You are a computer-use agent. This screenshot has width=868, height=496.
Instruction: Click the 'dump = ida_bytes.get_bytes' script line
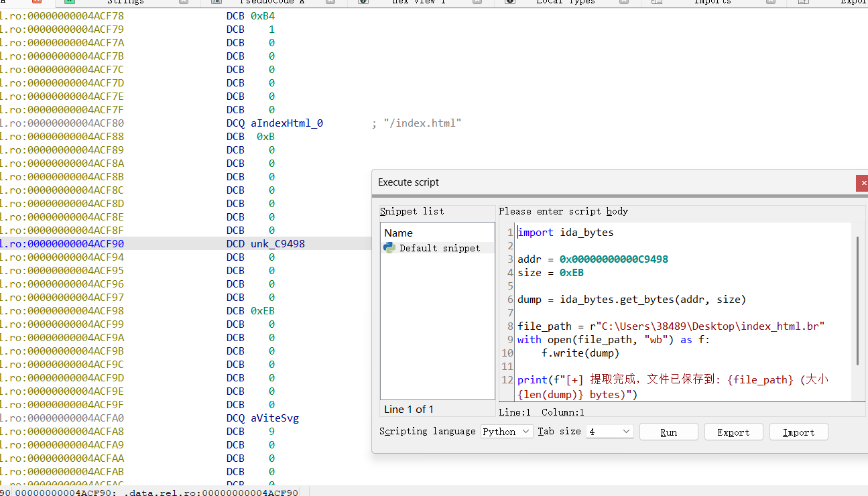coord(631,300)
